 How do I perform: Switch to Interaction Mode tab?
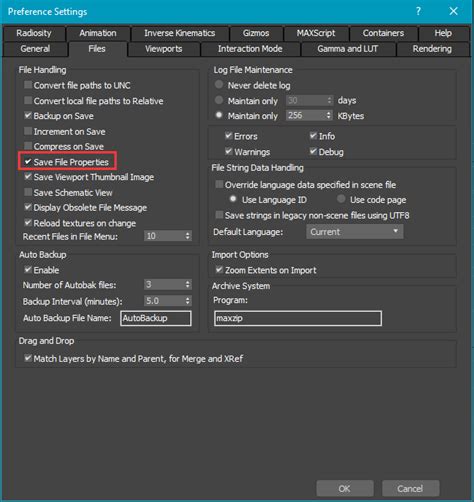pos(250,49)
